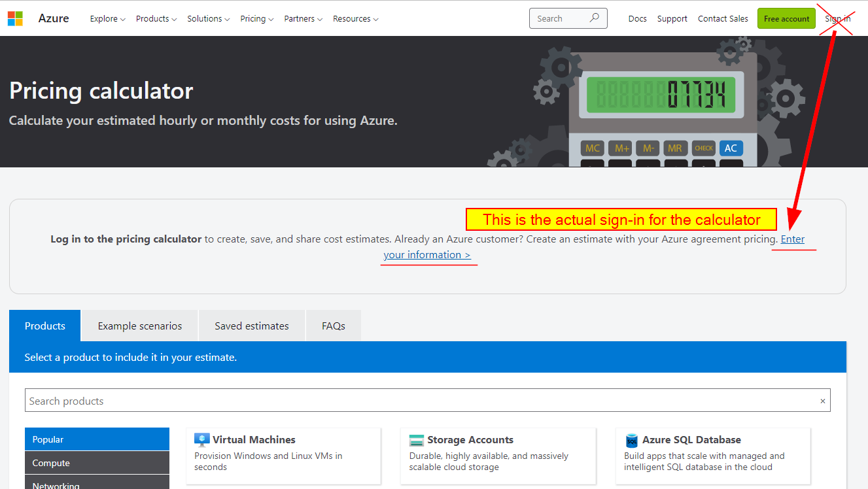Switch to the Saved estimates tab
Image resolution: width=868 pixels, height=489 pixels.
(x=252, y=326)
